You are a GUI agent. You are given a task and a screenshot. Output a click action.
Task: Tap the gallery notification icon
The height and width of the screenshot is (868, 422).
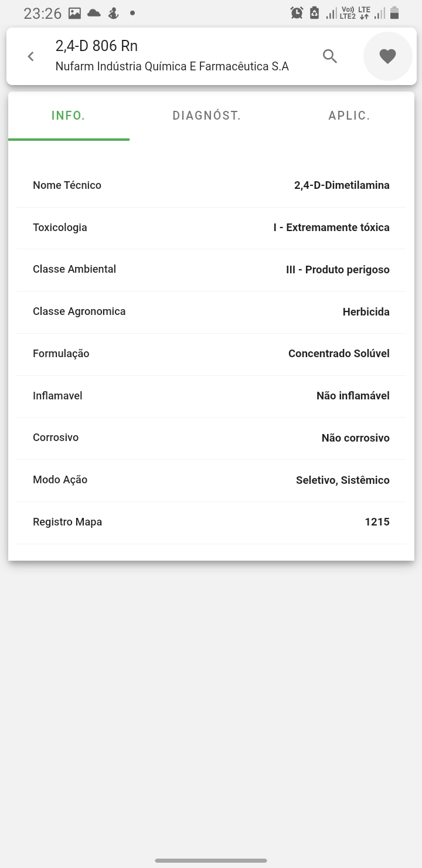pyautogui.click(x=74, y=13)
